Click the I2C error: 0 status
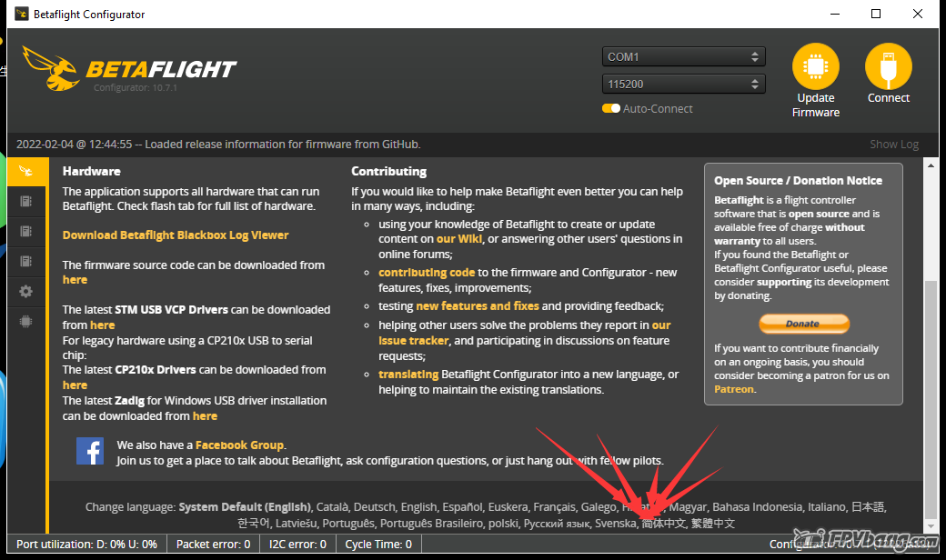The height and width of the screenshot is (560, 946). pos(297,545)
